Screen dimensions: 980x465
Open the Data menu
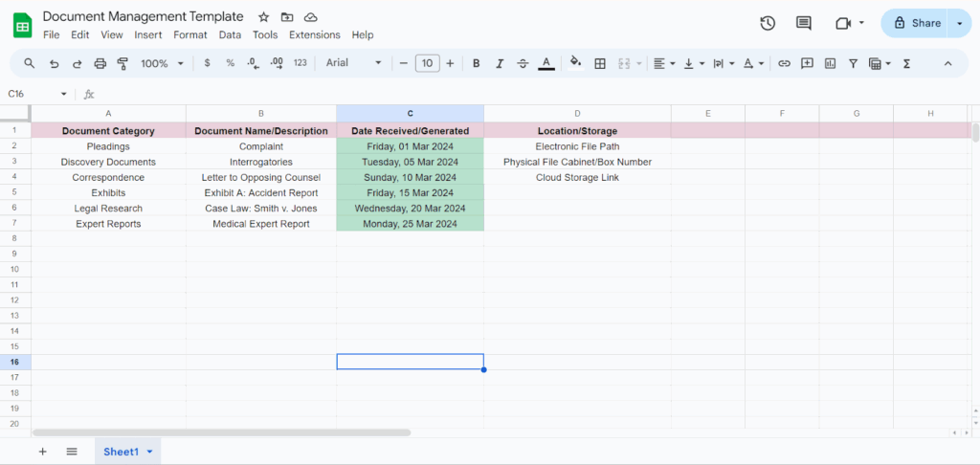(230, 35)
